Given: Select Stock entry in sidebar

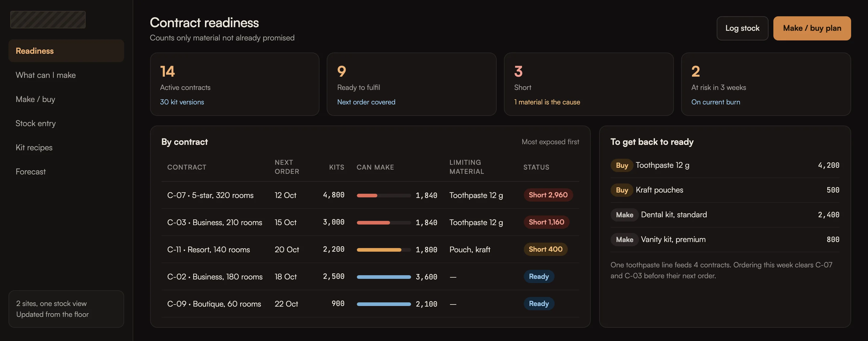Looking at the screenshot, I should click(x=66, y=123).
